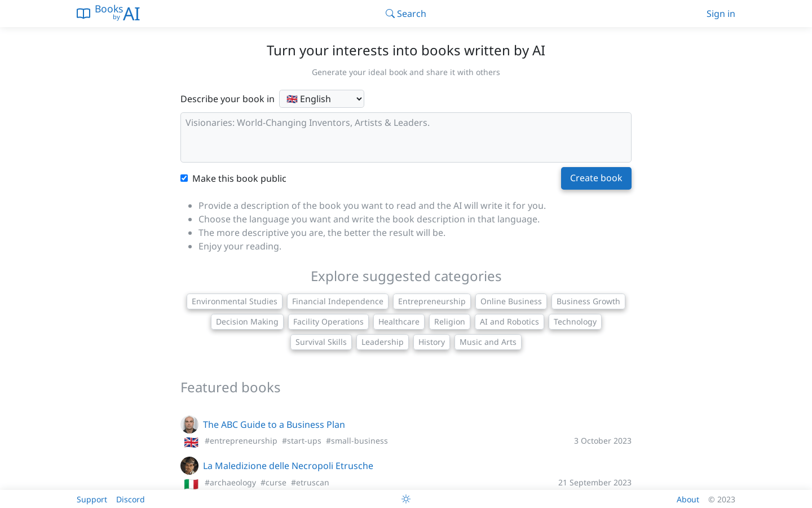Select the AI and Robotics category
This screenshot has width=812, height=508.
(509, 322)
